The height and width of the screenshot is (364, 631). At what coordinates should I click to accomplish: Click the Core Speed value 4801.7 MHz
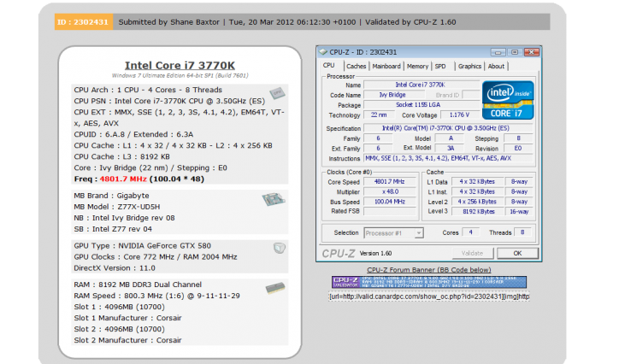coord(390,182)
